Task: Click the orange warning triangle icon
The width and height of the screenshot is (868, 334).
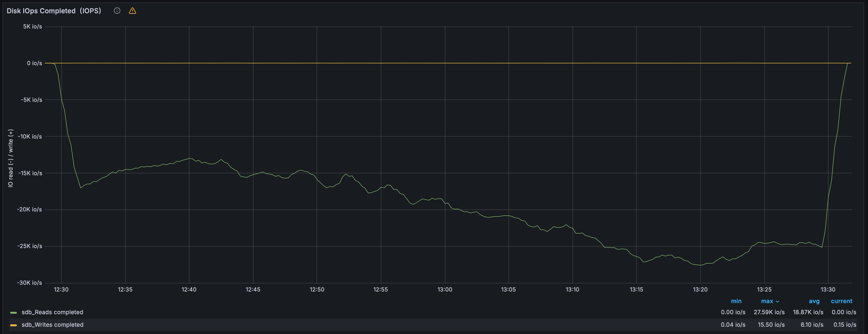Action: (x=133, y=11)
